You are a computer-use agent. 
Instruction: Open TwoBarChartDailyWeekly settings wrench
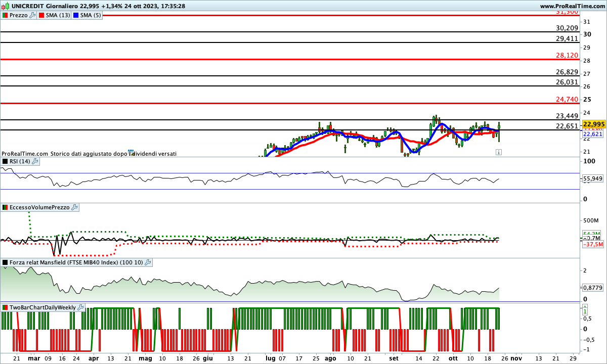81,307
